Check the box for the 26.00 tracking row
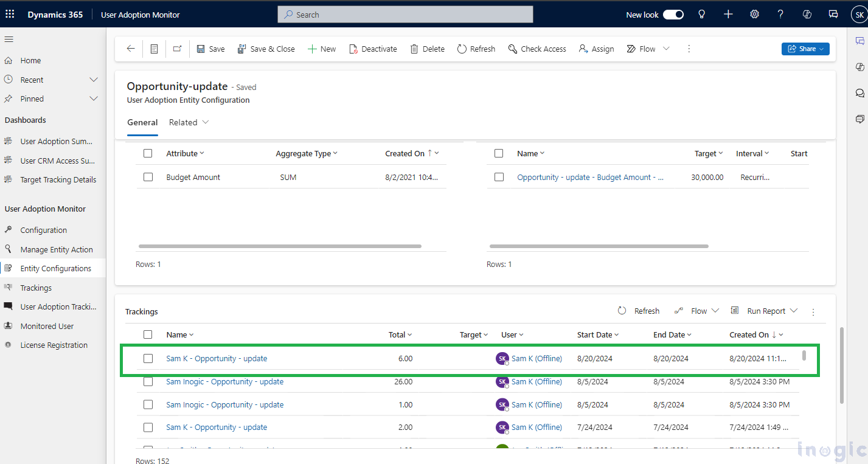This screenshot has height=464, width=868. (148, 381)
